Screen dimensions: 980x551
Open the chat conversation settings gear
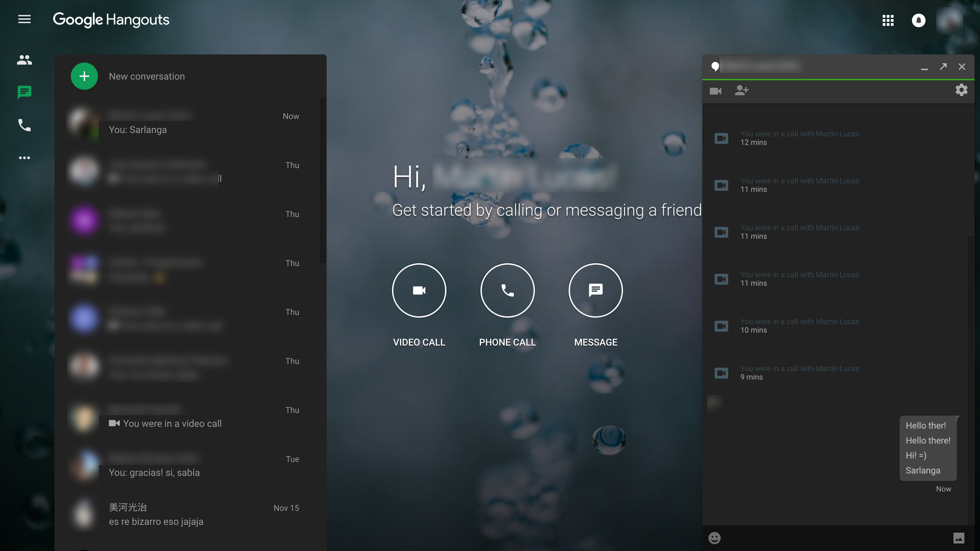coord(961,90)
